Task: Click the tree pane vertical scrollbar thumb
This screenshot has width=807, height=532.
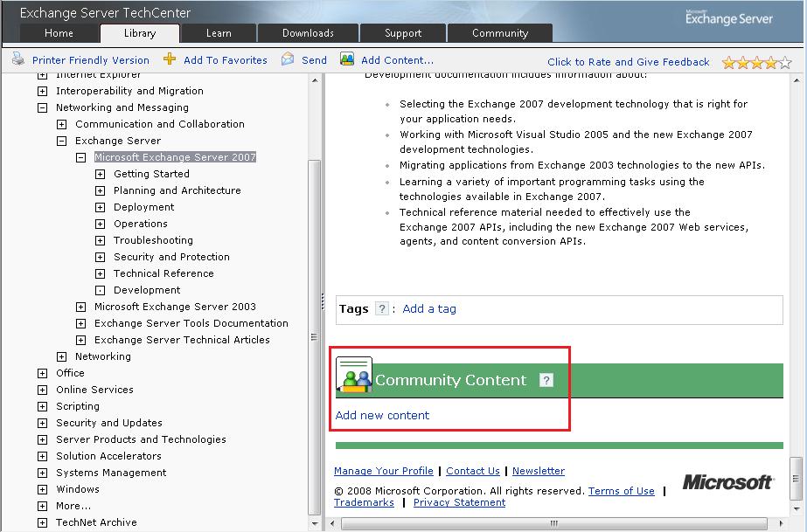Action: [x=314, y=337]
